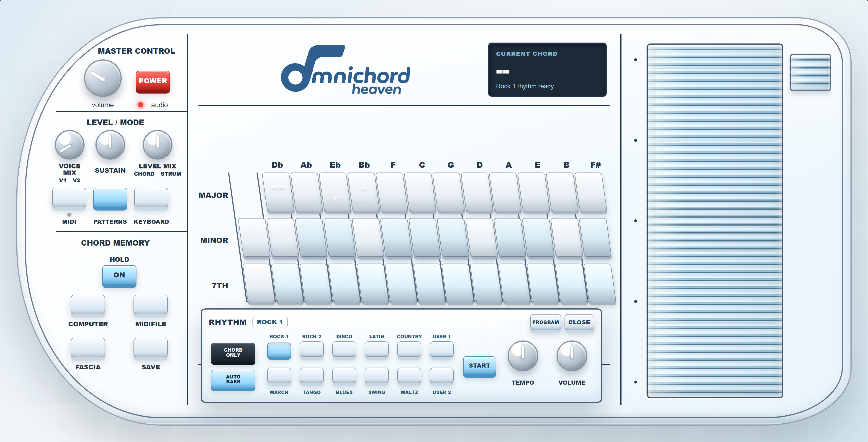The image size is (868, 442).
Task: Play the F# major chord key
Action: pyautogui.click(x=591, y=193)
